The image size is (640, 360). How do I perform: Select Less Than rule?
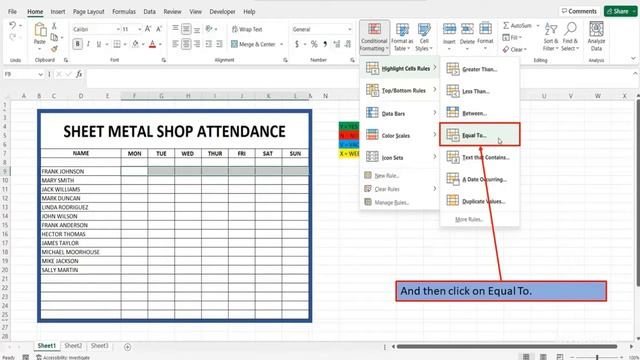[480, 91]
